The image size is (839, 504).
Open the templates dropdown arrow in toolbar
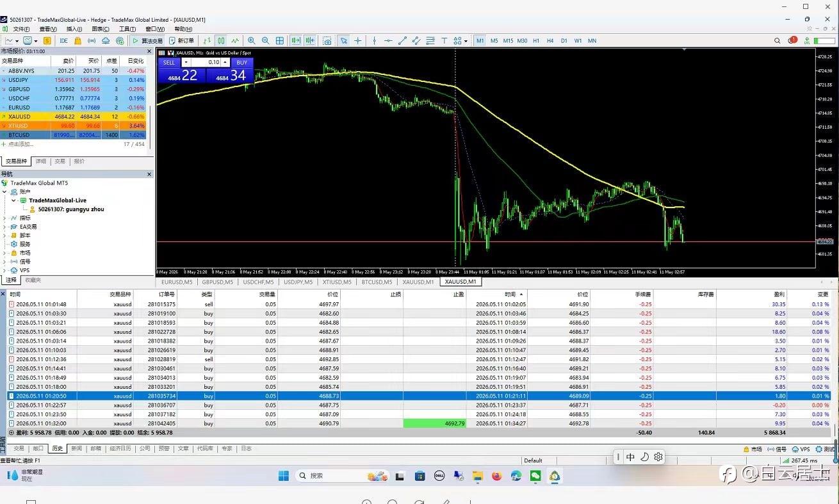[x=36, y=40]
